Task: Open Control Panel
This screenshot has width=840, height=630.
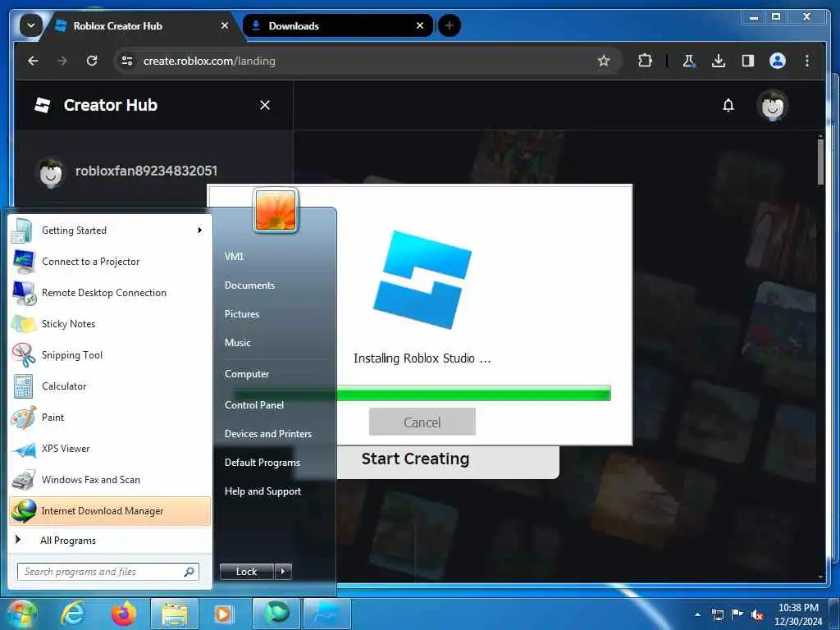Action: (254, 405)
